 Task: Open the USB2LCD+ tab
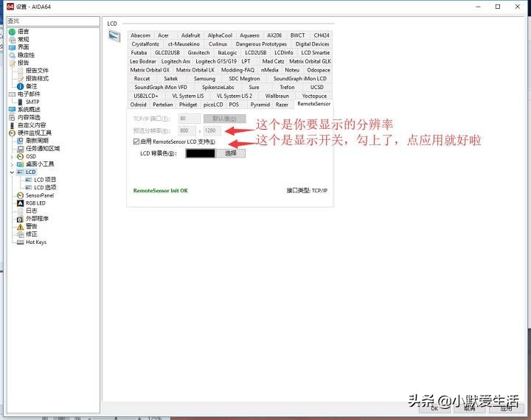click(x=146, y=96)
